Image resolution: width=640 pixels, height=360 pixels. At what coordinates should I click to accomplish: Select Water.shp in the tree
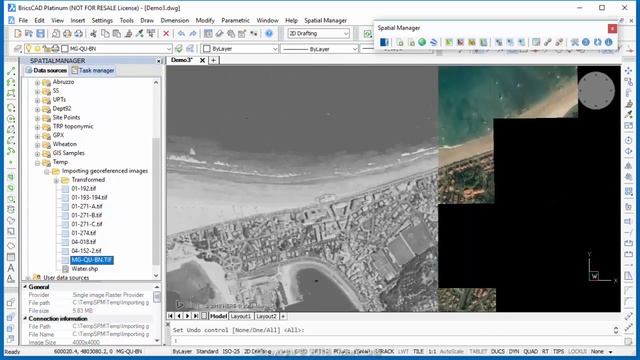(x=84, y=269)
